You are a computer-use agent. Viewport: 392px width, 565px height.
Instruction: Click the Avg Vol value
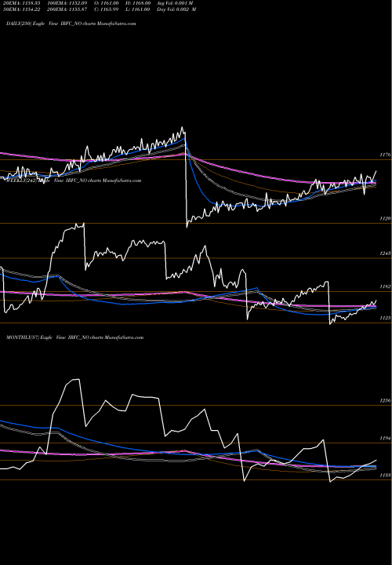pyautogui.click(x=175, y=3)
